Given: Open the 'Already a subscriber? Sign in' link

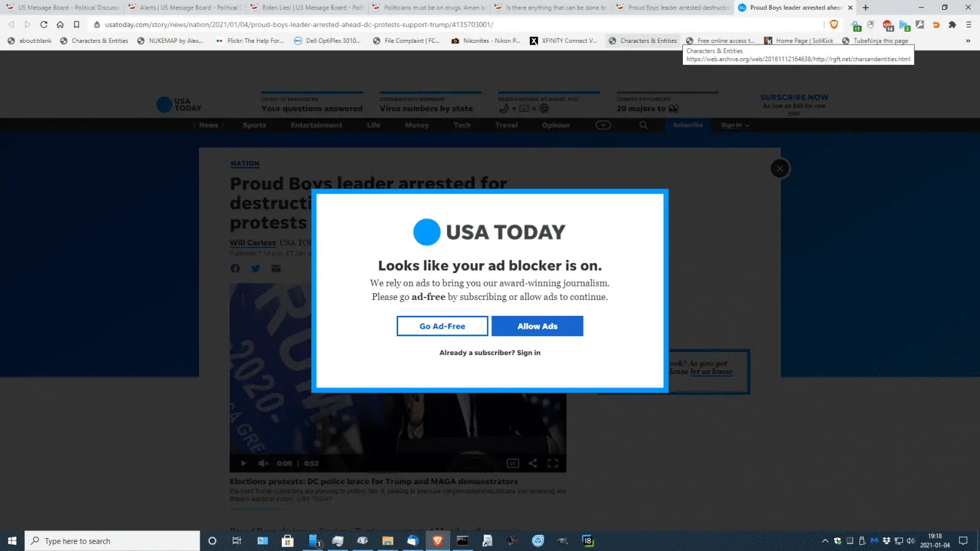Looking at the screenshot, I should (490, 353).
